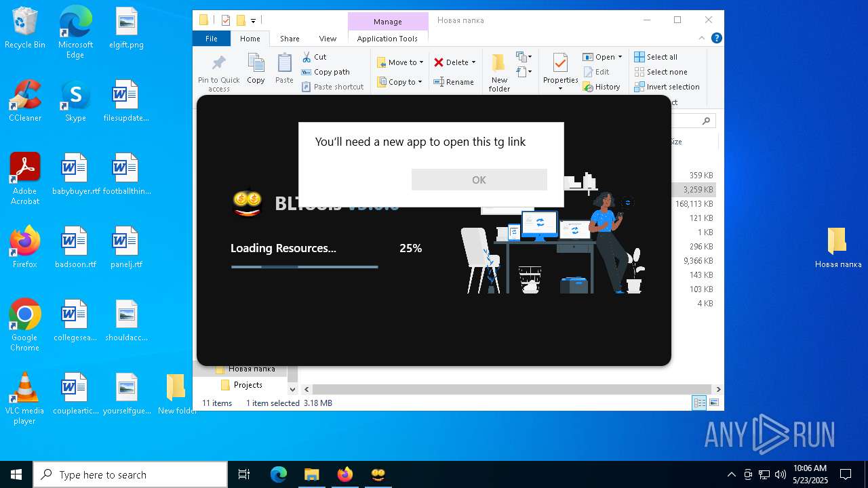Click the selected 3,259 KB file row
Viewport: 868px width, 488px height.
[694, 190]
